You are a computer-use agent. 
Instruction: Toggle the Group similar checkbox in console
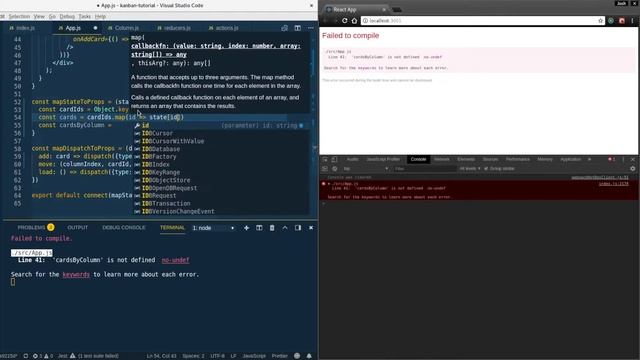[x=486, y=169]
